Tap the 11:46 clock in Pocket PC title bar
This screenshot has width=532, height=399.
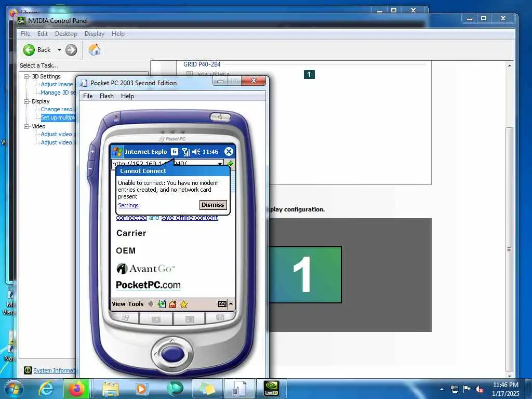[x=210, y=152]
